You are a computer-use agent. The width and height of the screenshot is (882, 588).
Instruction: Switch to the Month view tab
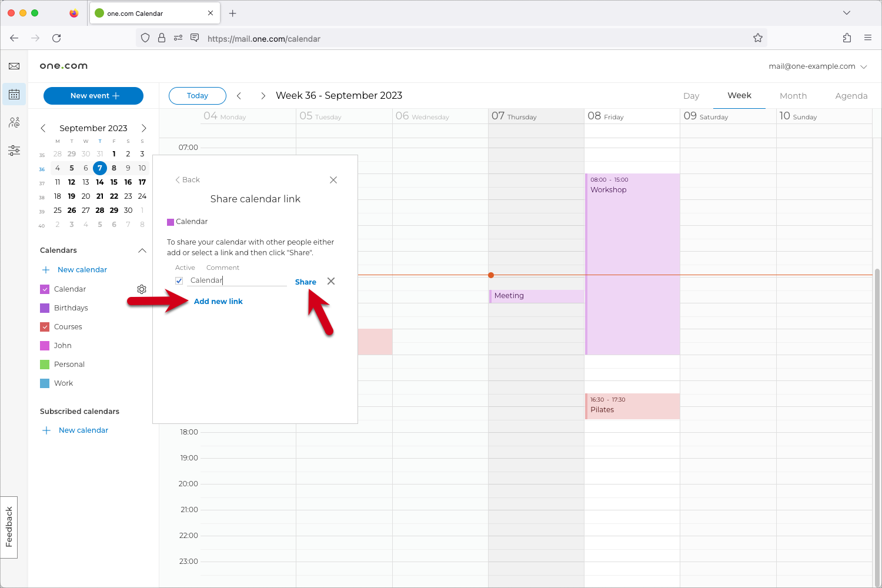(793, 96)
